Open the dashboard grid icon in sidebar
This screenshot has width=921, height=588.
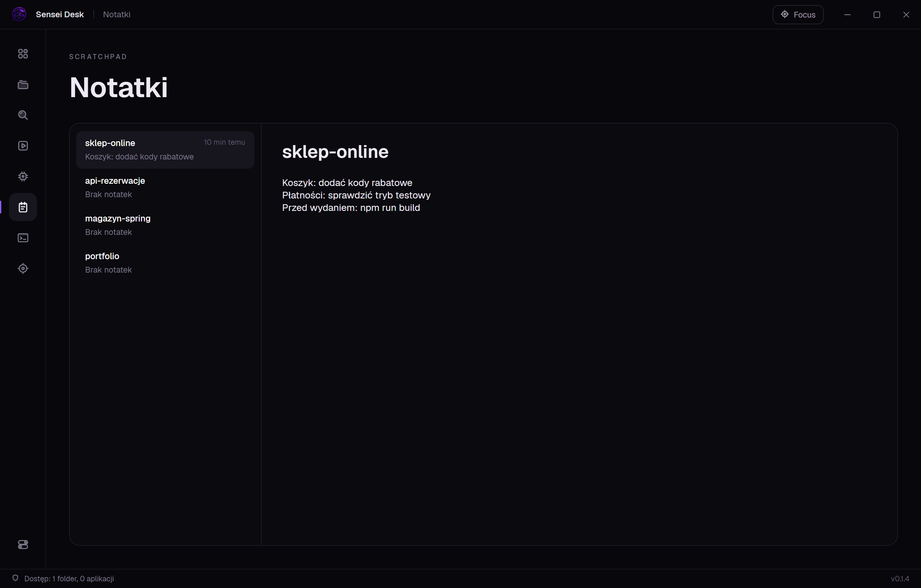(x=23, y=54)
